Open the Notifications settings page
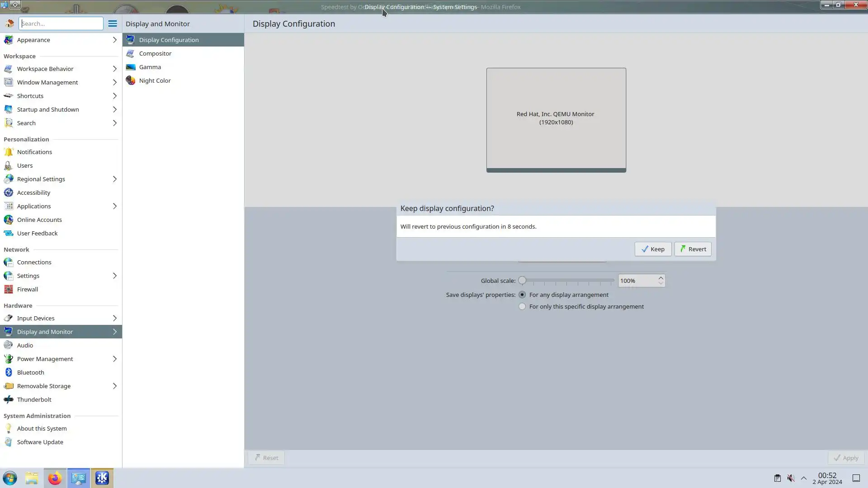This screenshot has height=488, width=868. click(x=34, y=152)
